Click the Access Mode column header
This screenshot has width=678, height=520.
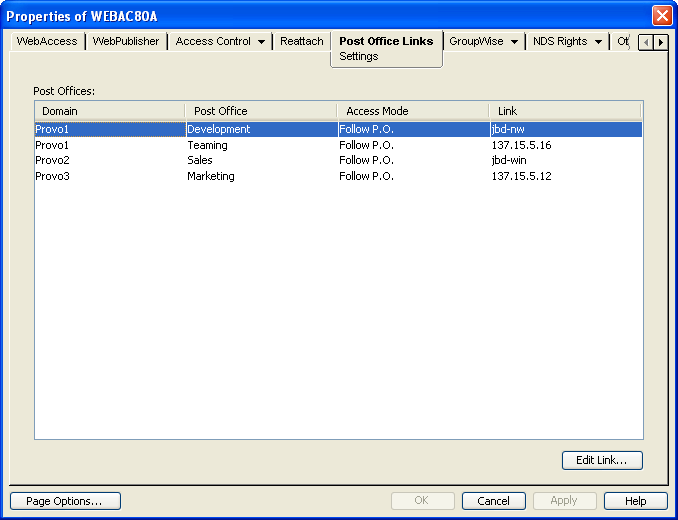(x=413, y=111)
